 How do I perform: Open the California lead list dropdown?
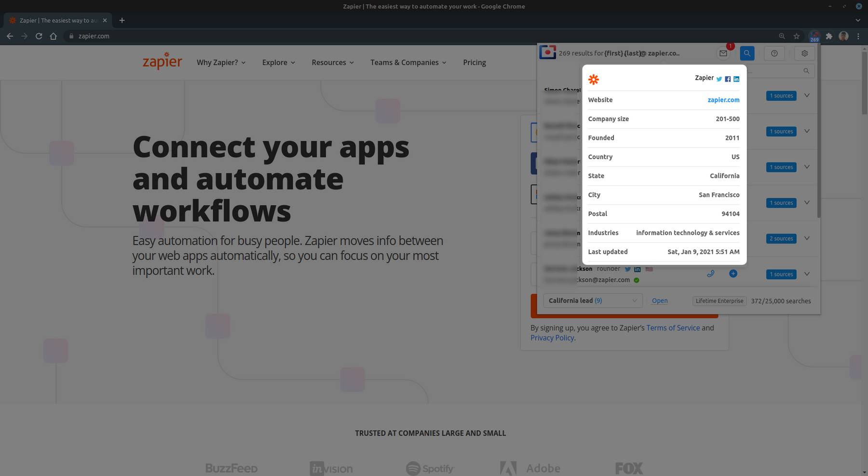point(593,300)
